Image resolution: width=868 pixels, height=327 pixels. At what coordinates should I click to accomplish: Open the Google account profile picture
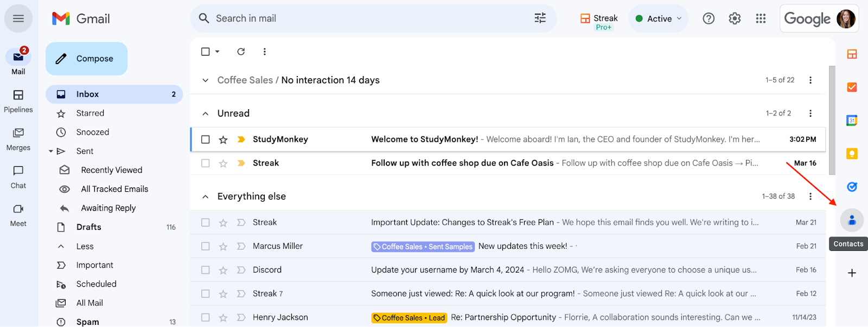click(846, 18)
